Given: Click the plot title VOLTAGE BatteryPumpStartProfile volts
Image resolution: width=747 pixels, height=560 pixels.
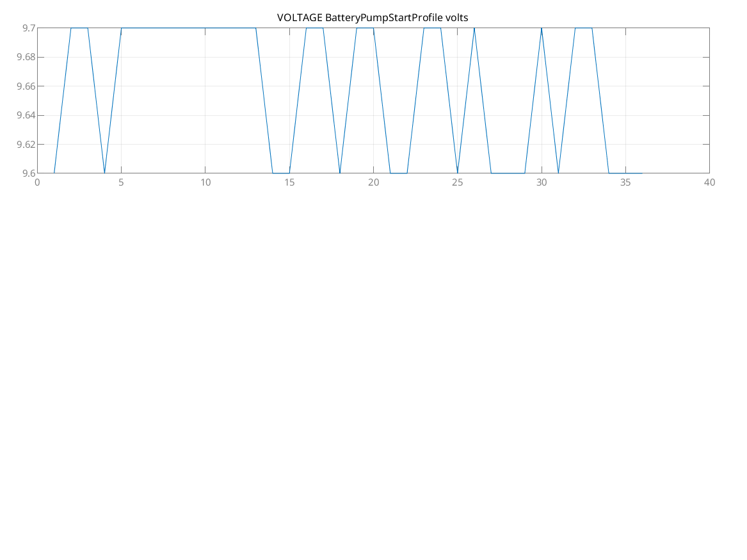Looking at the screenshot, I should tap(373, 17).
